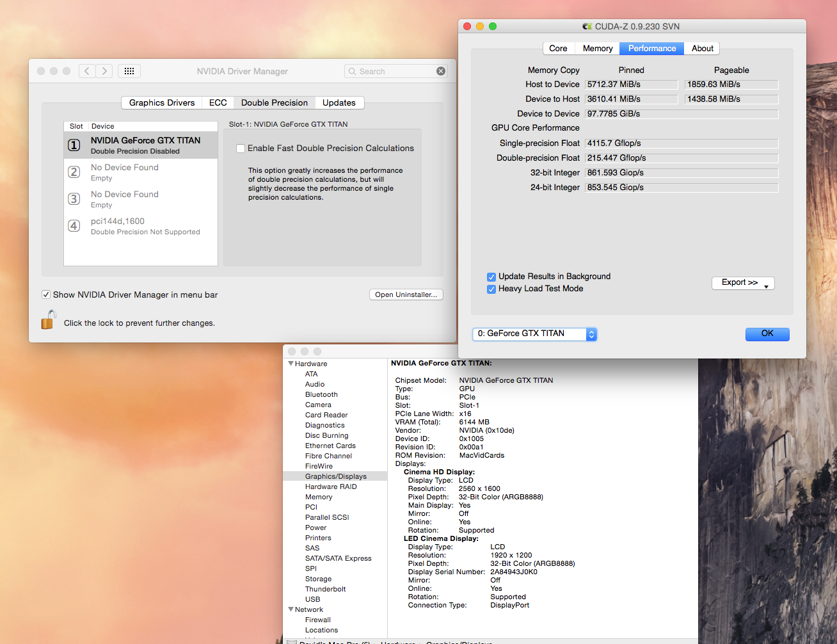Click the Device to Device 97.7785 GiB/s value
837x644 pixels.
[x=682, y=114]
